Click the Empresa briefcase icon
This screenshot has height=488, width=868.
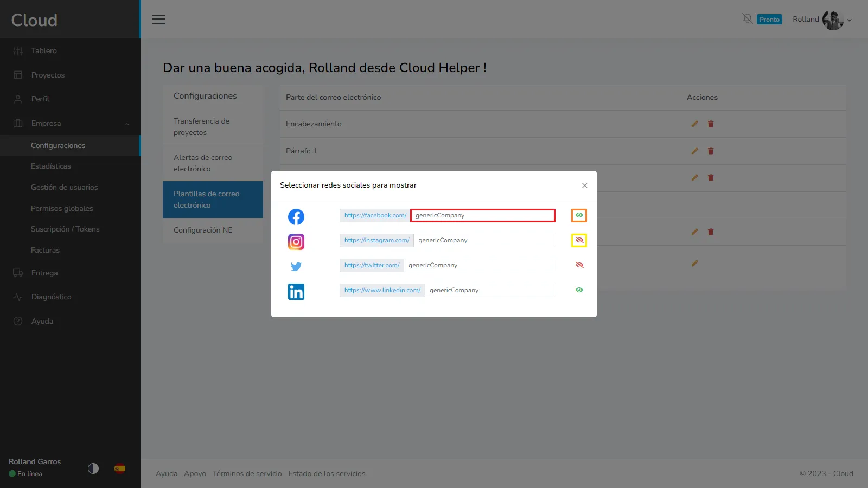[18, 123]
